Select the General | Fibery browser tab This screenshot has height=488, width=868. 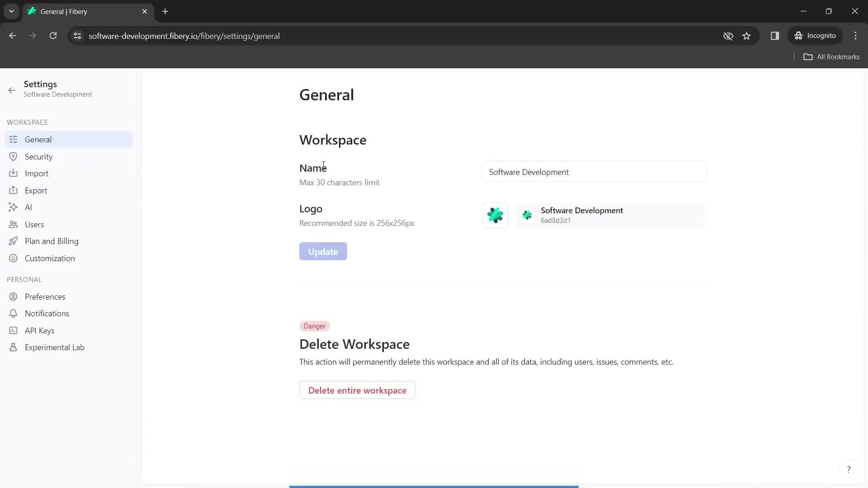(x=88, y=11)
